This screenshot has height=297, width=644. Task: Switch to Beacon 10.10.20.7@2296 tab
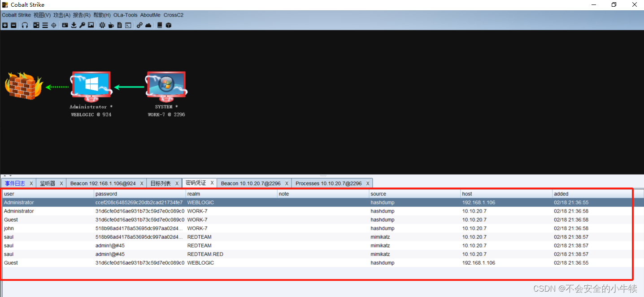click(251, 183)
